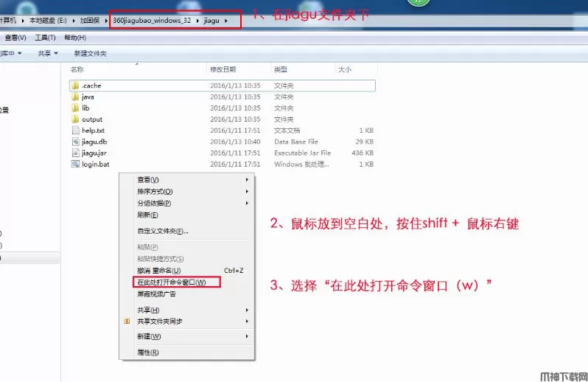The width and height of the screenshot is (588, 382).
Task: Open the 帮助(H) menu
Action: [75, 38]
